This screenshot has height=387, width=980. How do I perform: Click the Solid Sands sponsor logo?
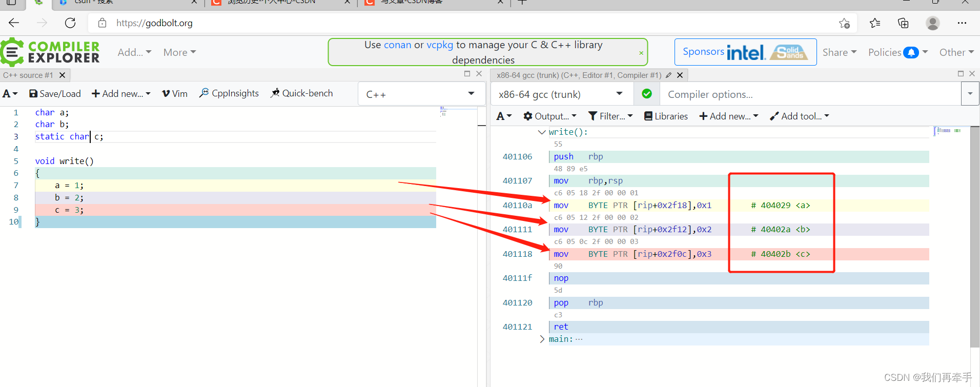[789, 52]
